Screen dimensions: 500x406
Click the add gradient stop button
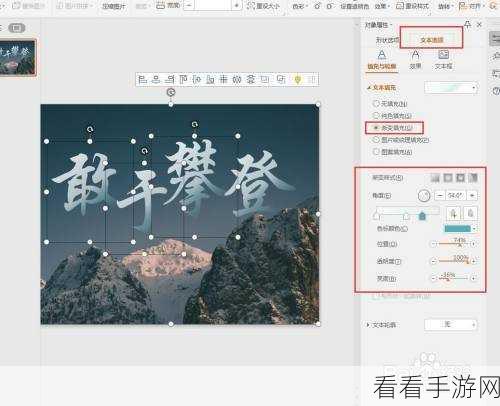[453, 213]
